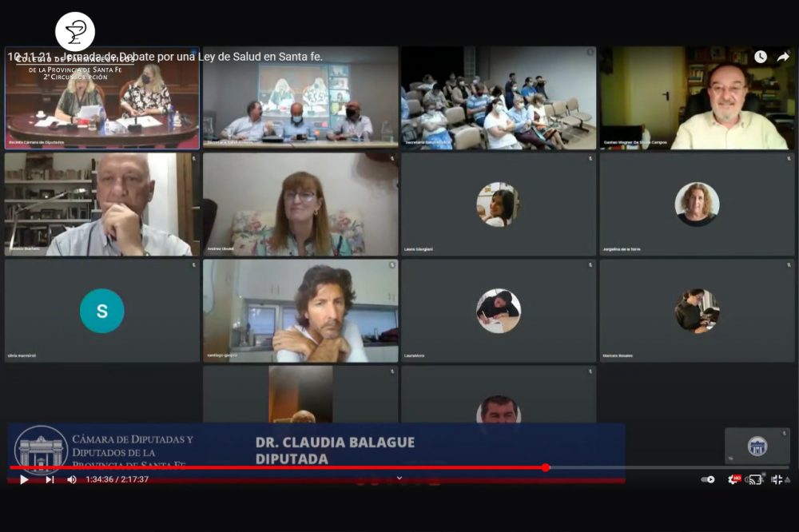Open the settings gear with HD badge
Viewport: 799px width, 532px height.
tap(733, 479)
